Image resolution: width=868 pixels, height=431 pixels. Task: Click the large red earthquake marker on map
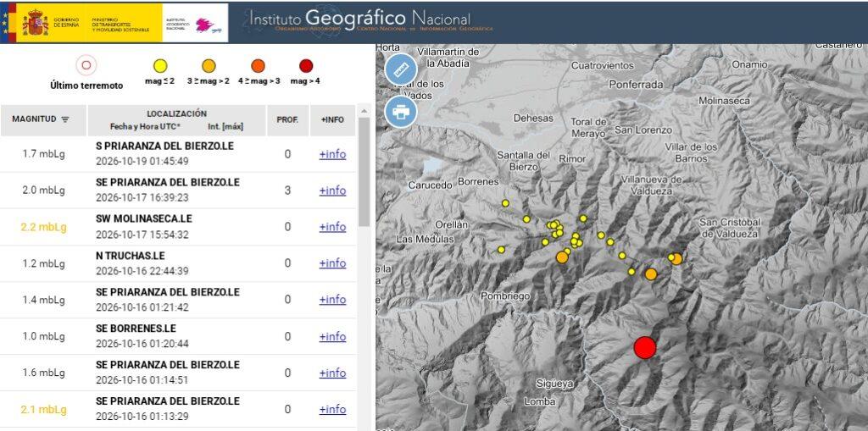point(645,347)
